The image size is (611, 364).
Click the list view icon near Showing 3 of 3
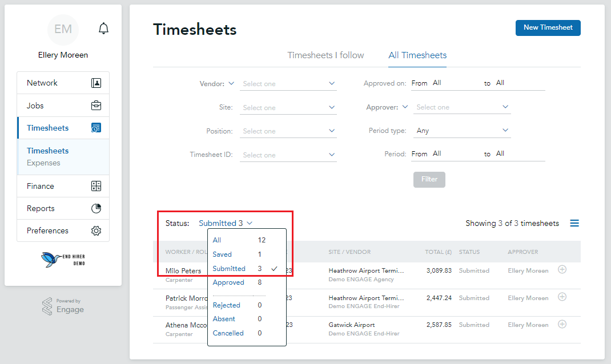click(574, 223)
